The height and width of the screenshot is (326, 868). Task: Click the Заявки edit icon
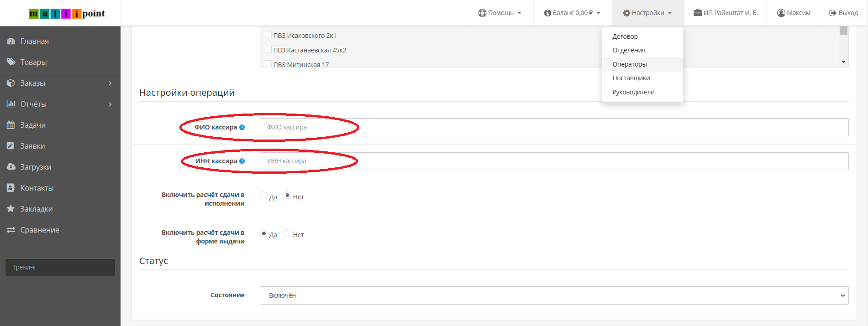click(11, 146)
